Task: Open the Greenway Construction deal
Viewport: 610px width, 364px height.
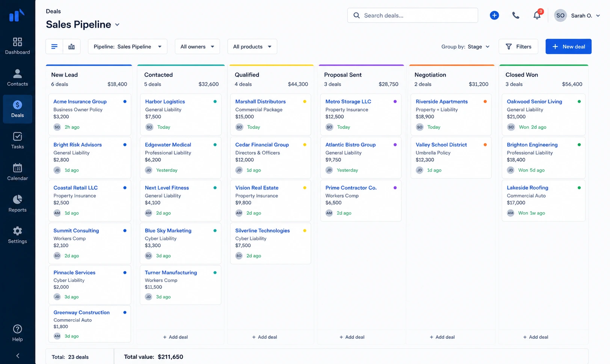Action: [x=90, y=324]
